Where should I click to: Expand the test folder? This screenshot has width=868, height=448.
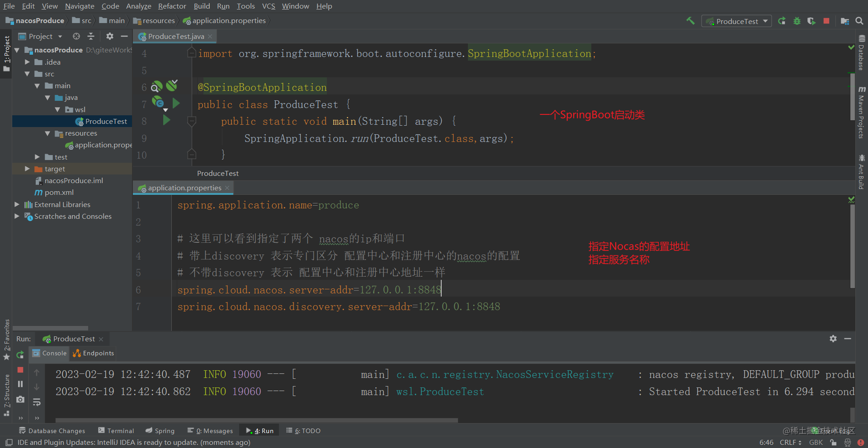click(x=37, y=157)
